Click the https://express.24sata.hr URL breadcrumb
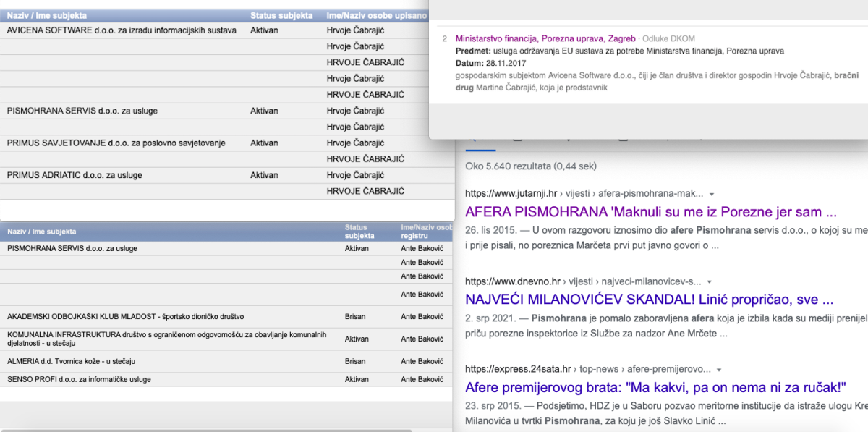Screen dimensions: 868x432 tap(588, 368)
